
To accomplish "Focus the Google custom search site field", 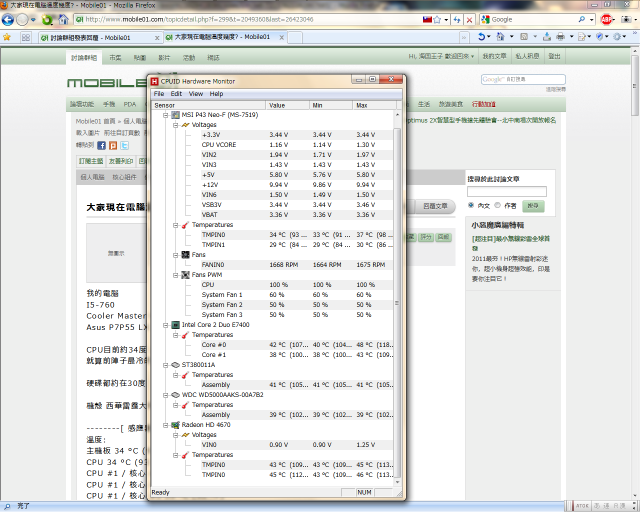I will 523,79.
